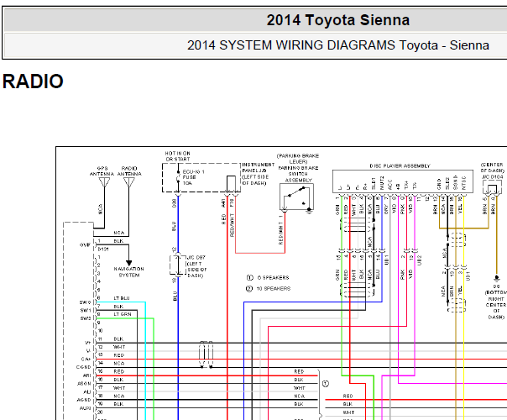Click the 'LT BLU' wire label
The image size is (507, 420).
coord(122,298)
